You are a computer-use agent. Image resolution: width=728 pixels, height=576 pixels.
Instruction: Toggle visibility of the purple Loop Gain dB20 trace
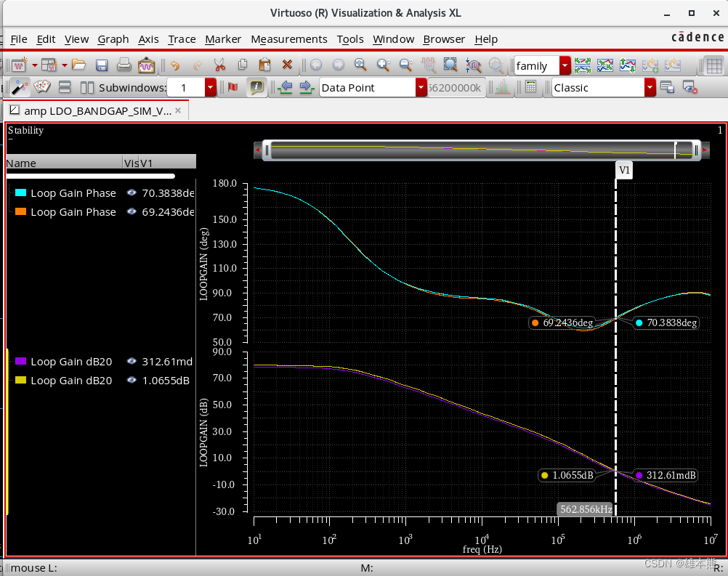pos(132,361)
